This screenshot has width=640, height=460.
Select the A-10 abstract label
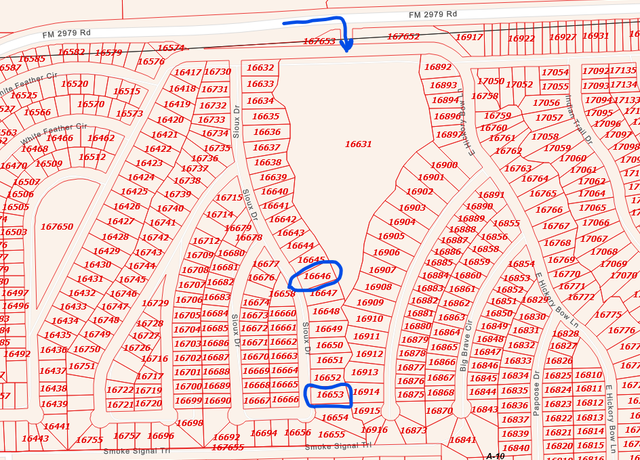click(496, 456)
